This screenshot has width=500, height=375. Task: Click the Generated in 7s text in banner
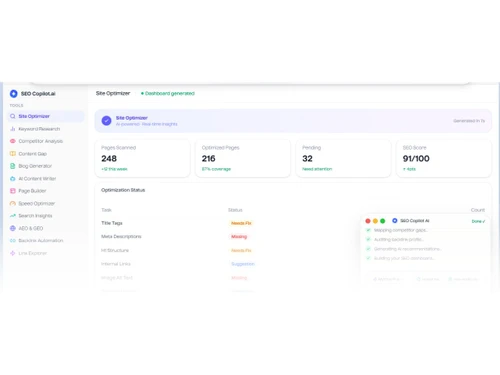[469, 121]
